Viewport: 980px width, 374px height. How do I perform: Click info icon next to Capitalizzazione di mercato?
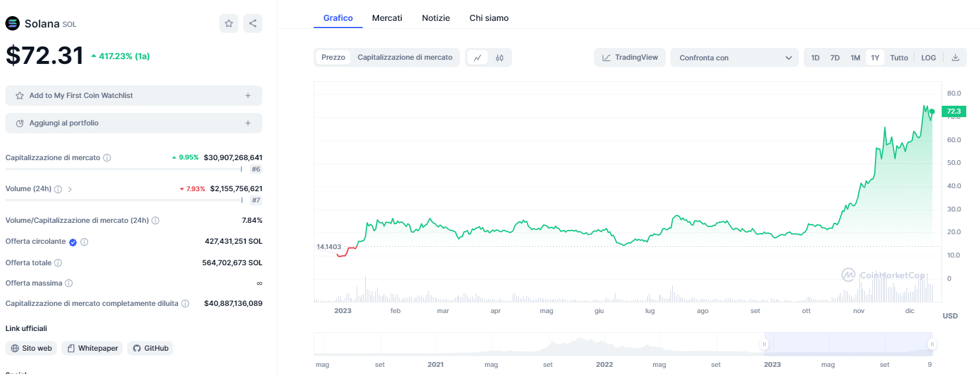point(107,158)
